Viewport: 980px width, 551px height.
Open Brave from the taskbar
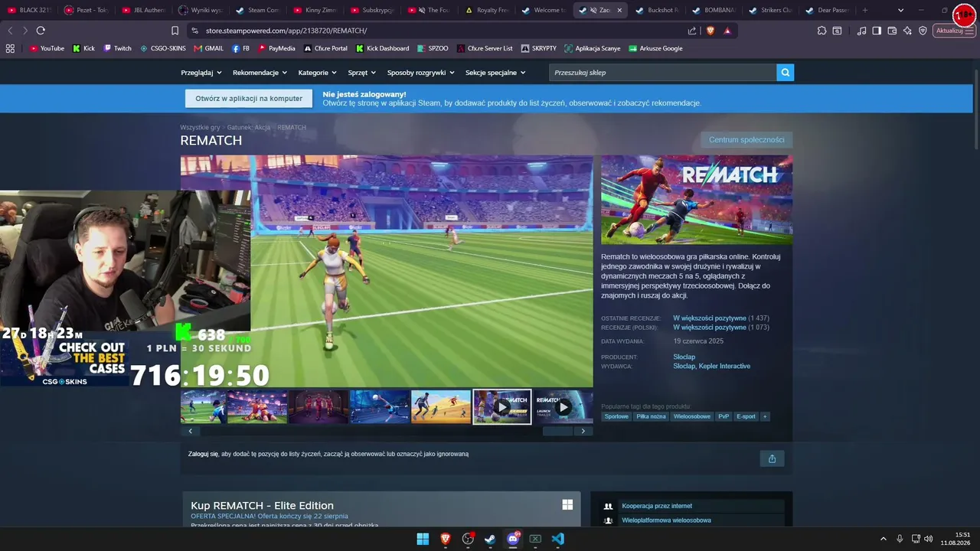pyautogui.click(x=446, y=539)
